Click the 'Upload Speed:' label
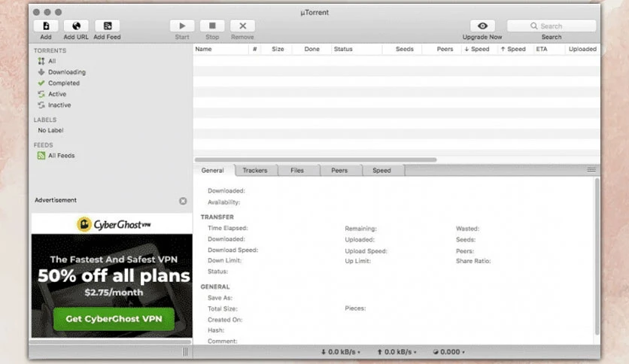The image size is (629, 364). [366, 251]
